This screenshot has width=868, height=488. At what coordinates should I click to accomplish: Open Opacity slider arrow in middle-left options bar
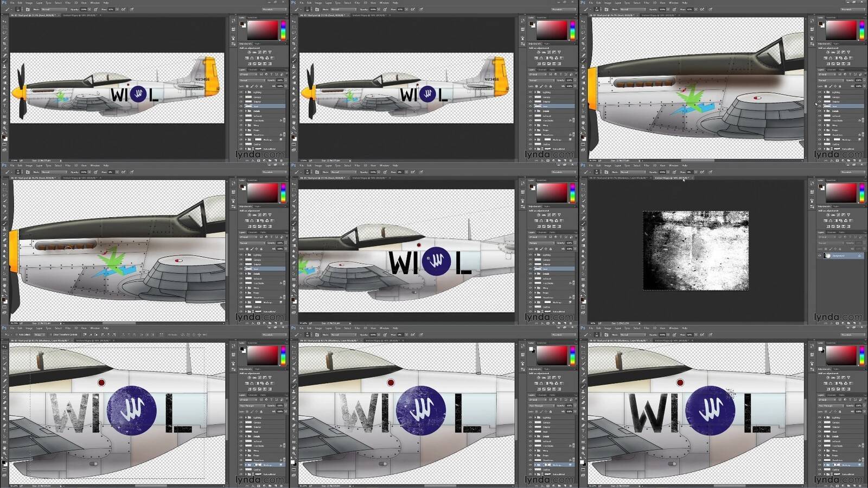[x=90, y=172]
